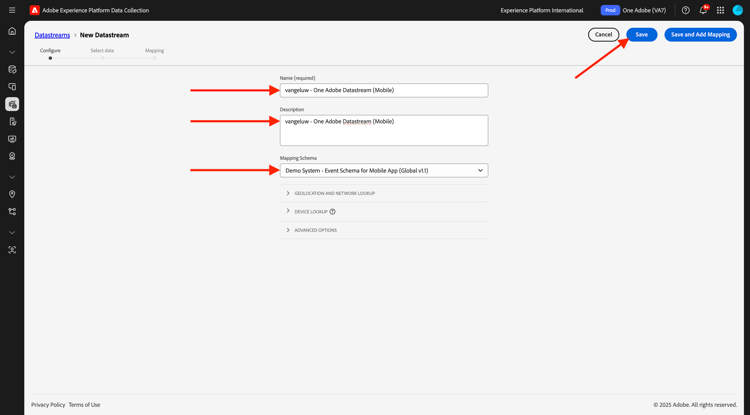Collapse the third sidebar section chevron
The width and height of the screenshot is (750, 415).
coord(12,232)
